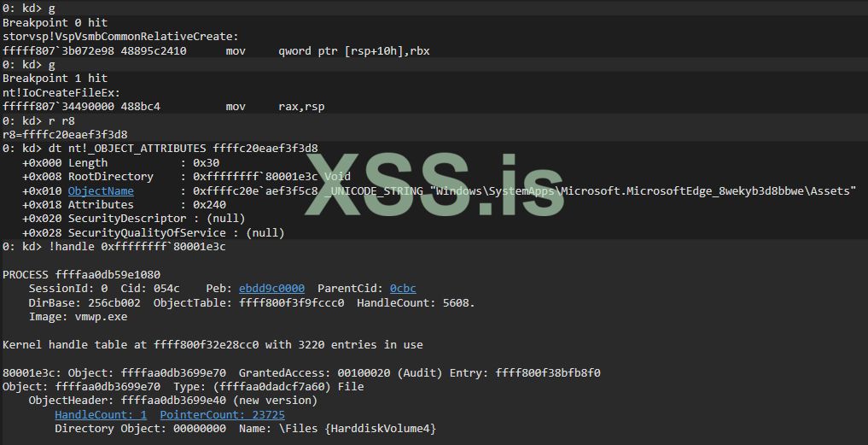Select ObjectHeader ffffaa0db3699e40 line
This screenshot has width=868, height=445.
tap(173, 400)
